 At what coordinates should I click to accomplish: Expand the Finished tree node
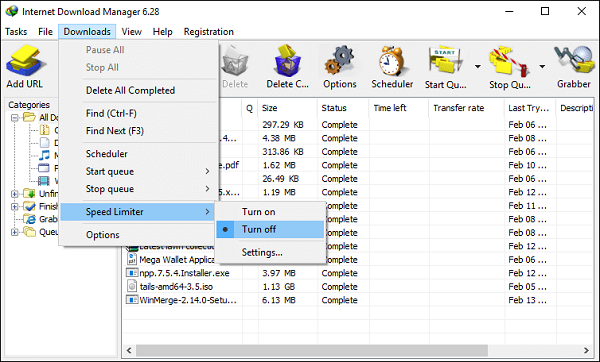15,207
